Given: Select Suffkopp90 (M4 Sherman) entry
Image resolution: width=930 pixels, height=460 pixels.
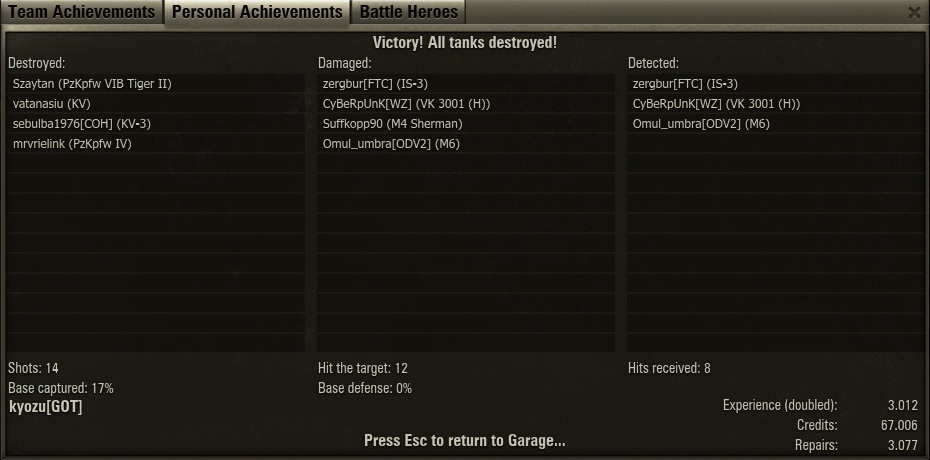Looking at the screenshot, I should click(466, 124).
